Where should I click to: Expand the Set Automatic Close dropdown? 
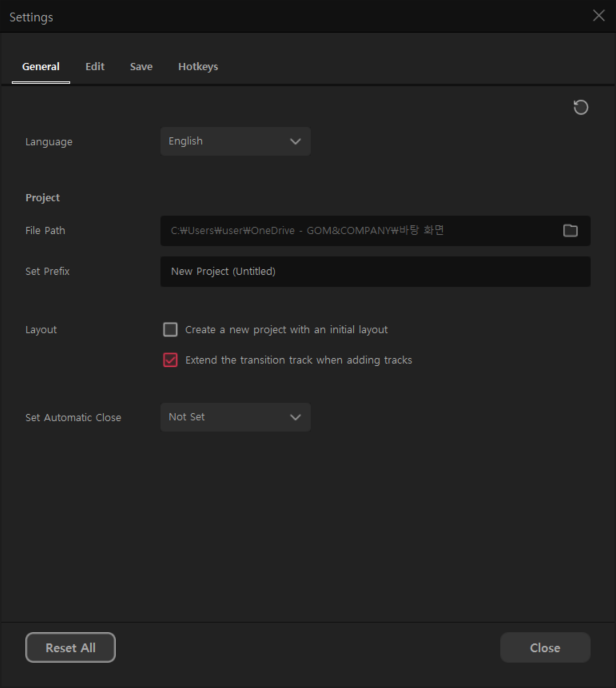click(x=235, y=417)
